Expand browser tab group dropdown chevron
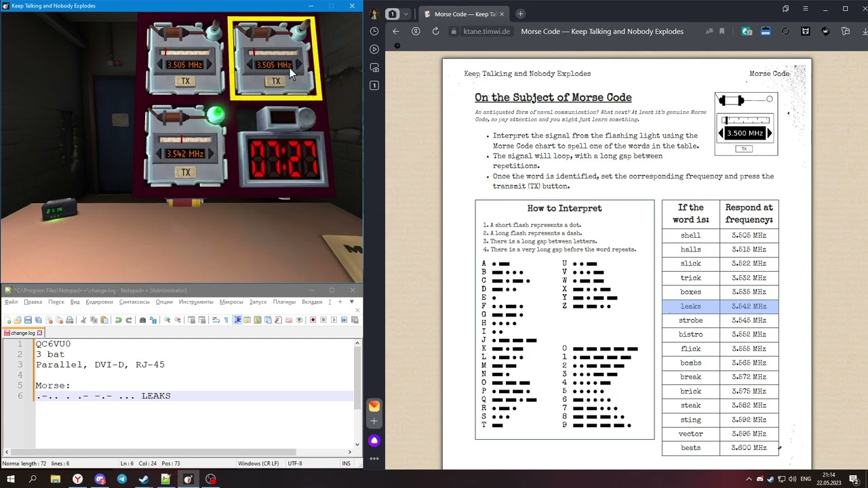 [406, 14]
